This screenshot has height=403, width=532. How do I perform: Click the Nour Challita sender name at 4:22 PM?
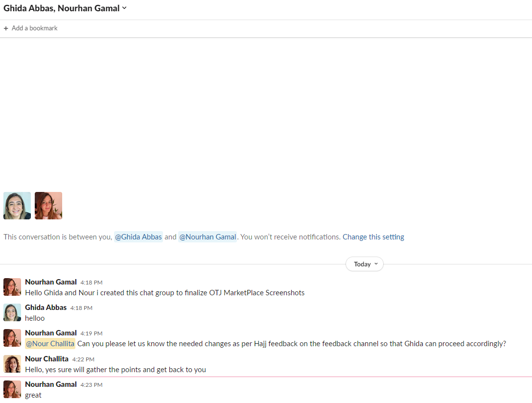(x=46, y=359)
